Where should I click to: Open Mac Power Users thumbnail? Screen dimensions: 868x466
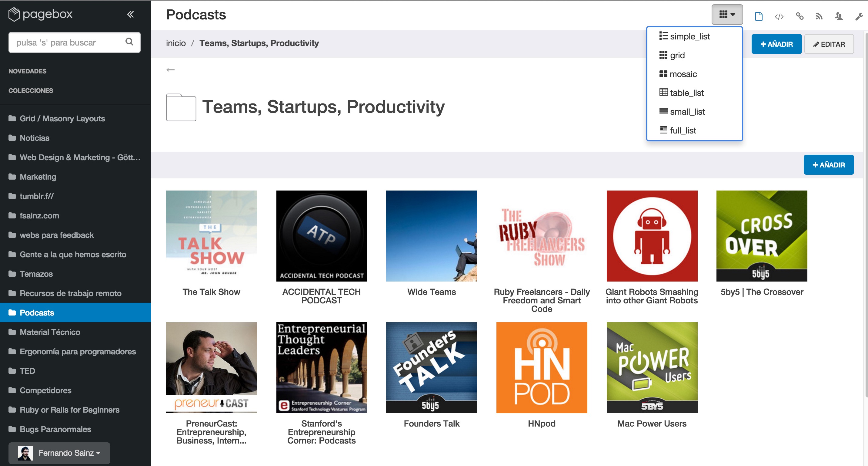coord(652,367)
